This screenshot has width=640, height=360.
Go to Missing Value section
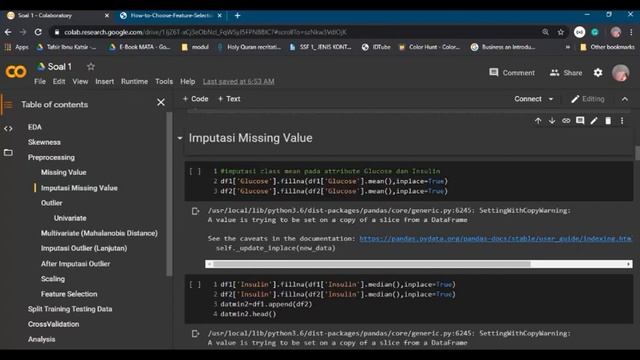coord(63,173)
